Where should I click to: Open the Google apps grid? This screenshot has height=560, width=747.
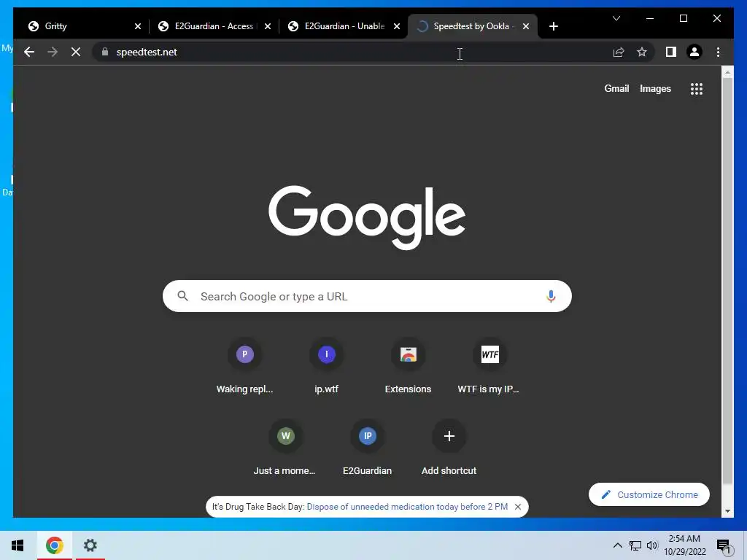tap(696, 88)
